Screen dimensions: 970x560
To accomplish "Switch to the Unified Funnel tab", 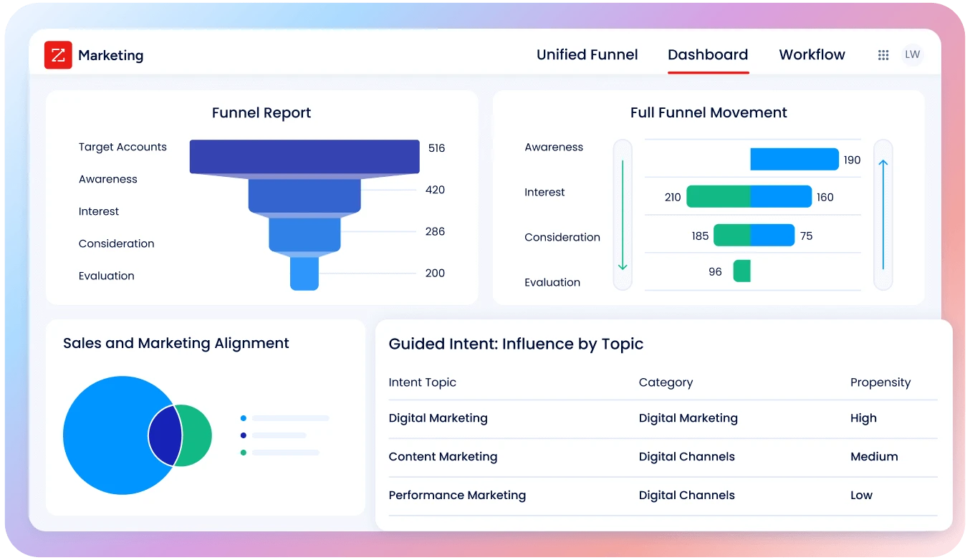I will [587, 55].
